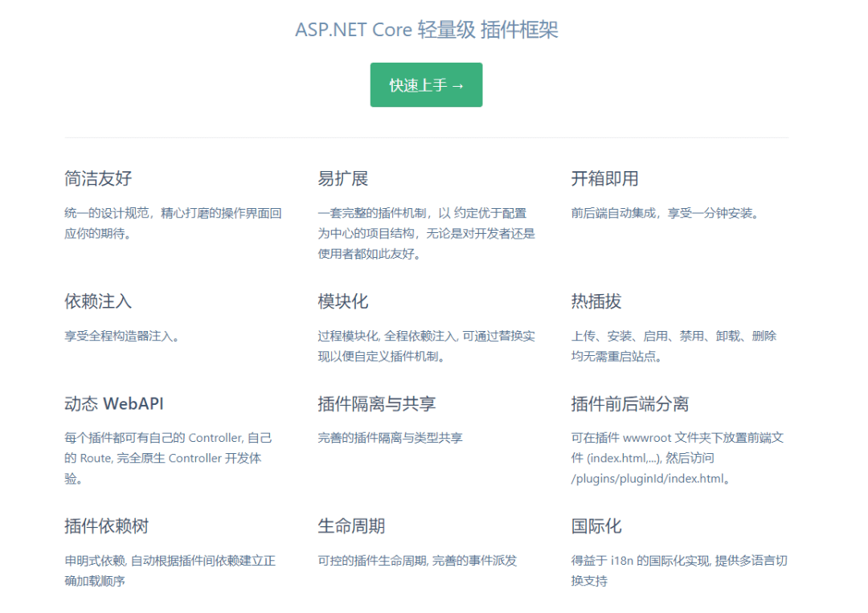
Task: Click the 简洁友好 description about 统一的设计规范
Action: pos(174,223)
